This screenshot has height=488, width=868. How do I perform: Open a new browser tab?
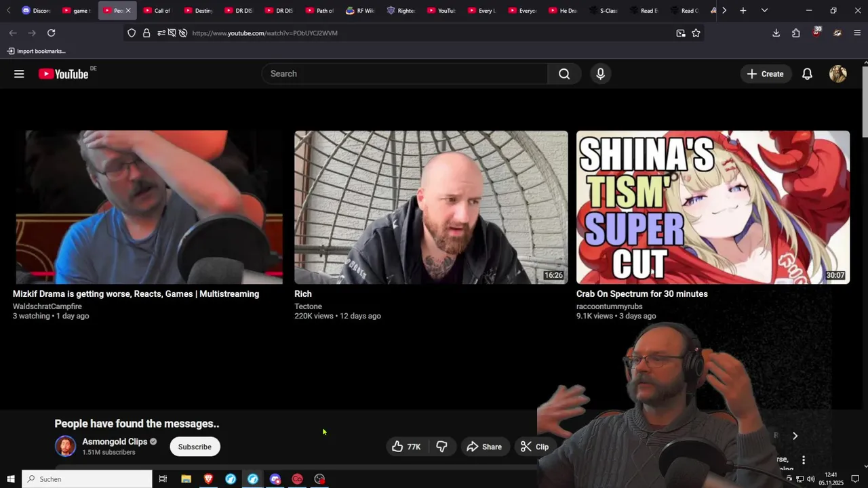743,11
